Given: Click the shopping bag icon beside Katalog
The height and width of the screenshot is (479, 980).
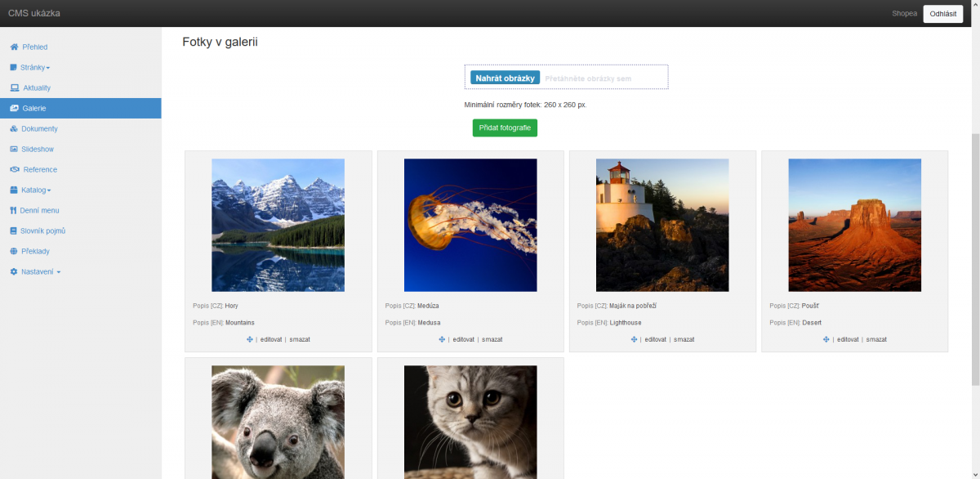Looking at the screenshot, I should pyautogui.click(x=13, y=190).
